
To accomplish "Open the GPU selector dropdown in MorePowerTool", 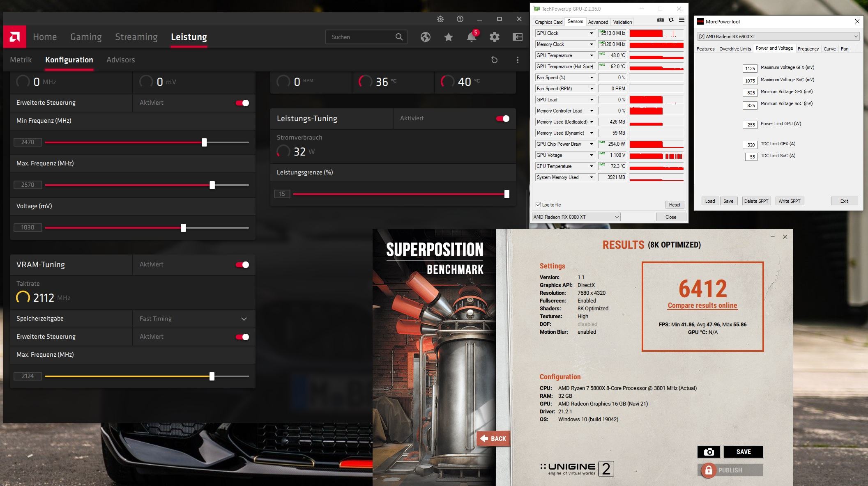I will [x=856, y=37].
